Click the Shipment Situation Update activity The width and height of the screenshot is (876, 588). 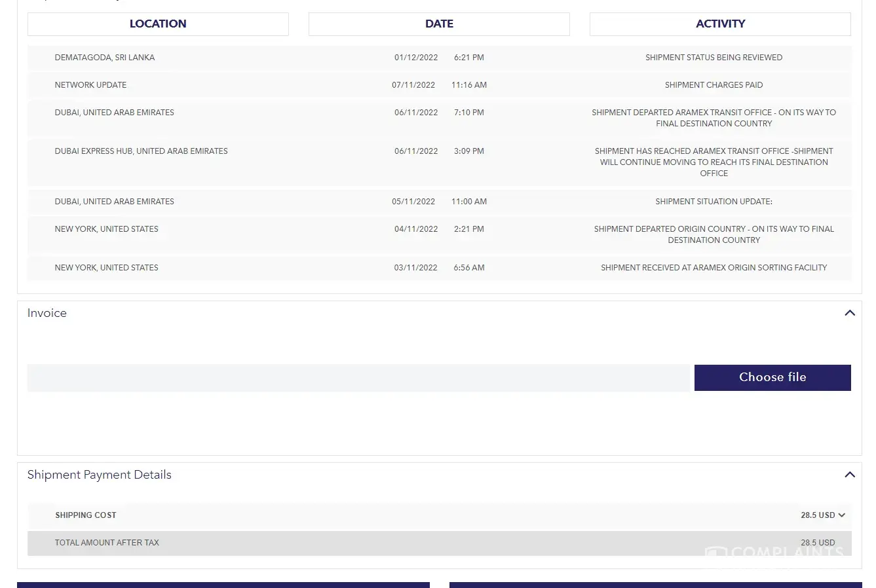[714, 202]
